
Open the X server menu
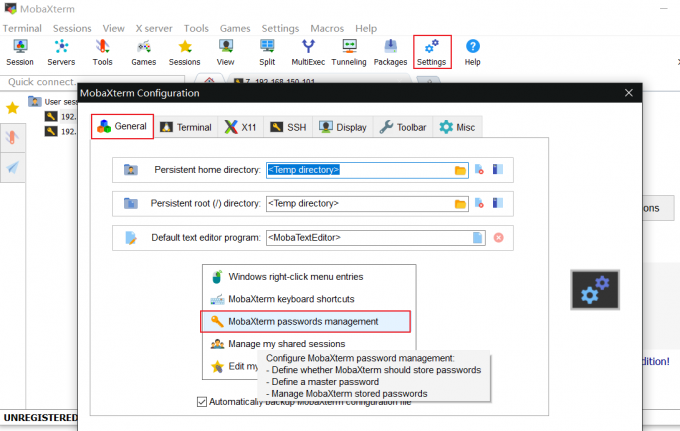coord(154,28)
